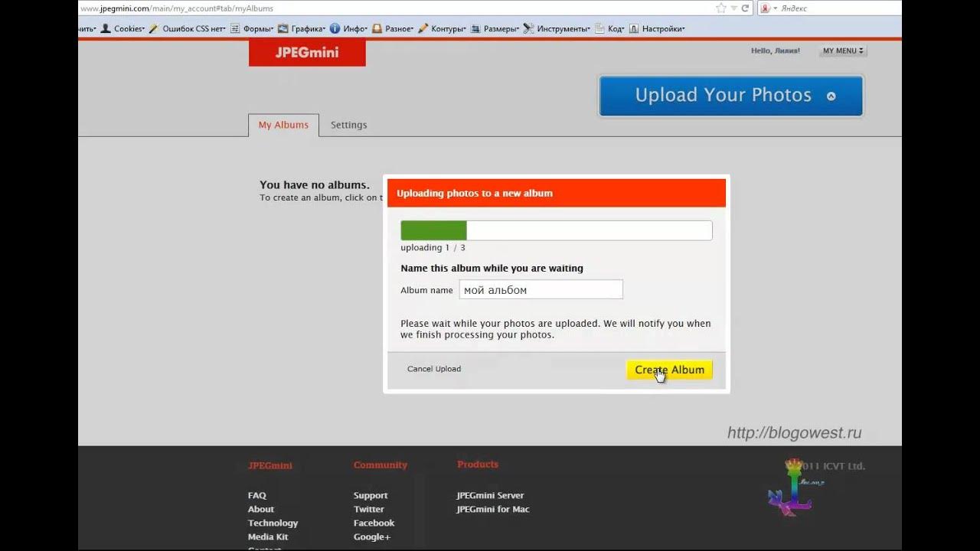Viewport: 980px width, 551px height.
Task: Click the JPEGmini logo
Action: 307,53
